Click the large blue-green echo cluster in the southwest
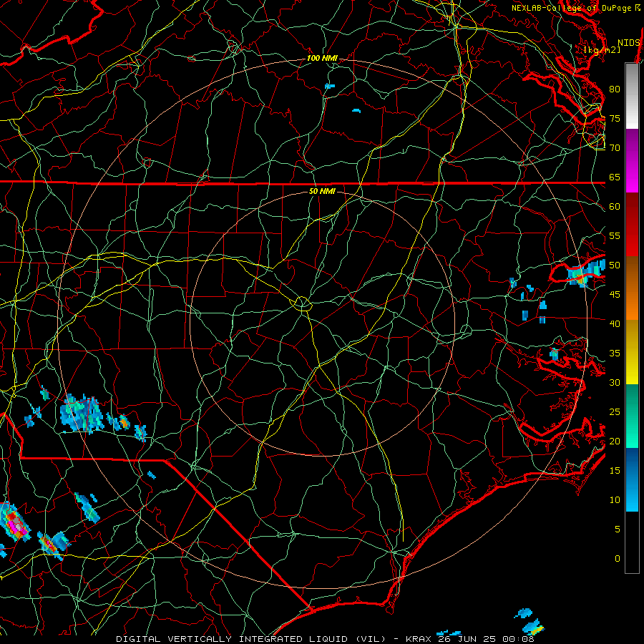This screenshot has width=644, height=644. pyautogui.click(x=80, y=413)
